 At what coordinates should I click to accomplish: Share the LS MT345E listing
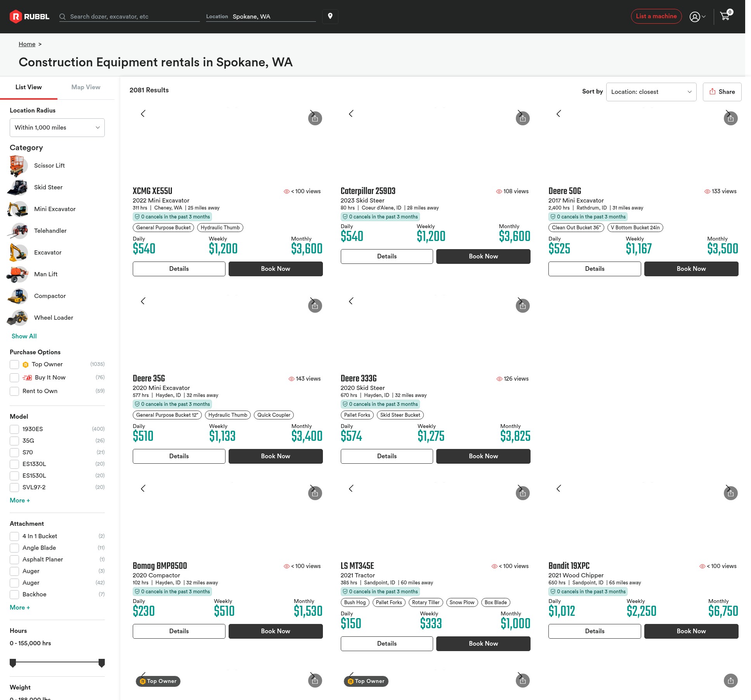523,493
